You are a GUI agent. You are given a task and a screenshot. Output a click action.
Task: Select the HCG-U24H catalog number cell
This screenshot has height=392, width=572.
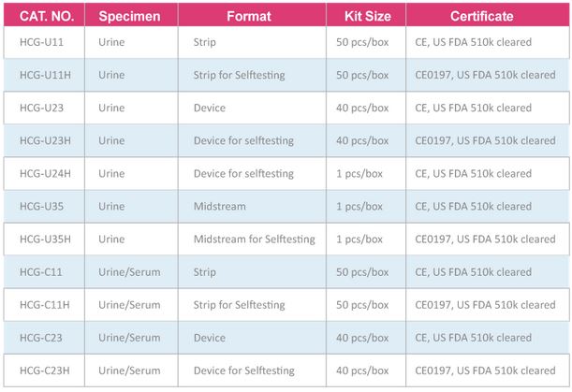pos(43,174)
